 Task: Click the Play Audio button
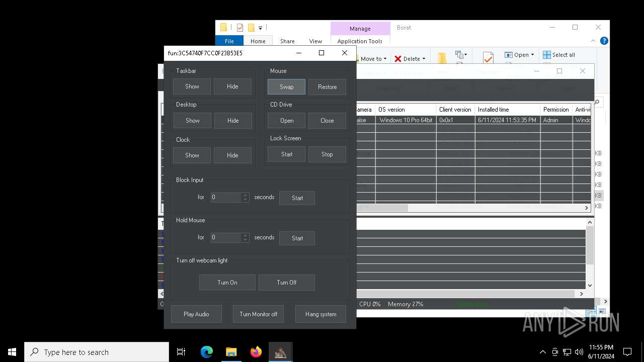pos(196,314)
